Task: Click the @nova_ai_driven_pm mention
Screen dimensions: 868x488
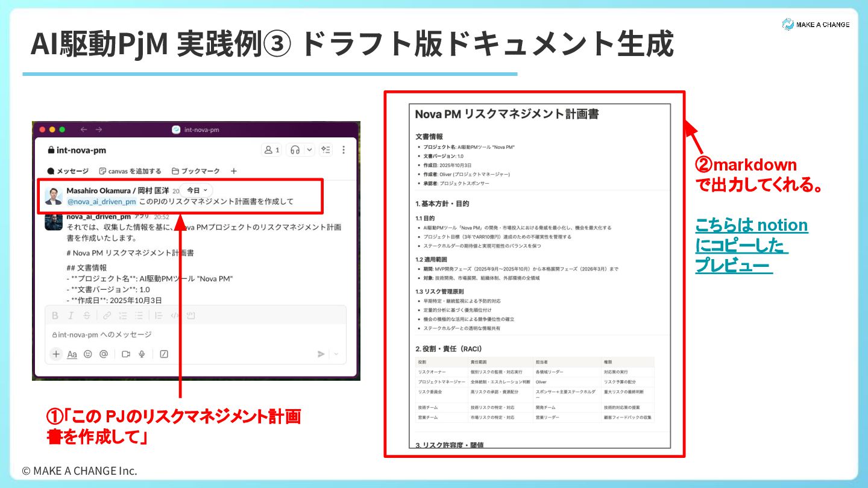Action: click(101, 201)
